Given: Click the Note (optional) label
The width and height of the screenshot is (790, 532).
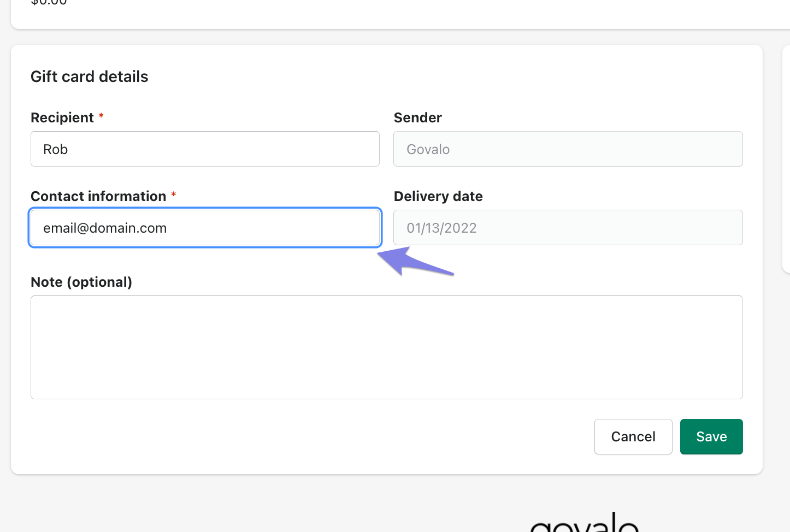Looking at the screenshot, I should [x=81, y=282].
